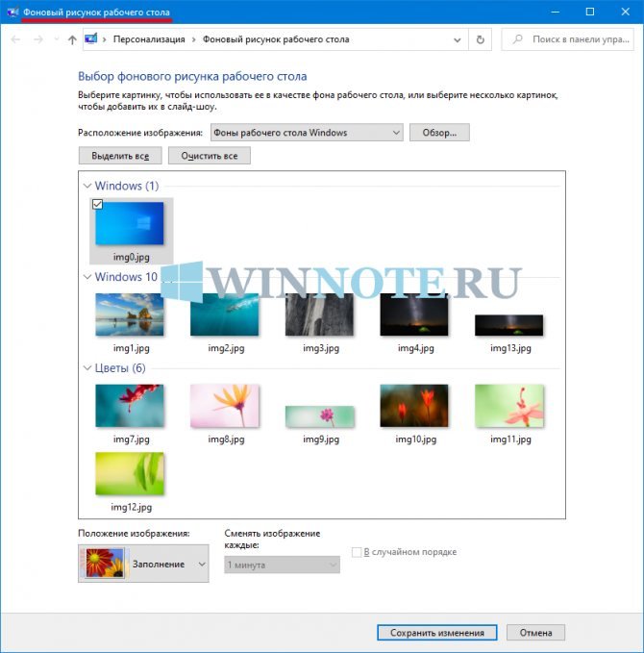644x653 pixels.
Task: Select the img10.jpg red tulips thumbnail
Action: [x=414, y=406]
